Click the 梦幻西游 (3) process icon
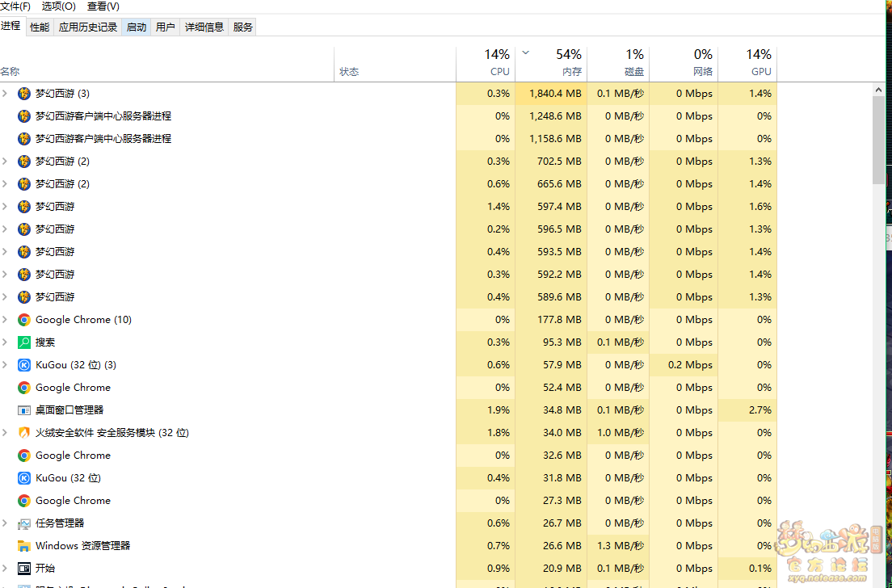 coord(24,93)
